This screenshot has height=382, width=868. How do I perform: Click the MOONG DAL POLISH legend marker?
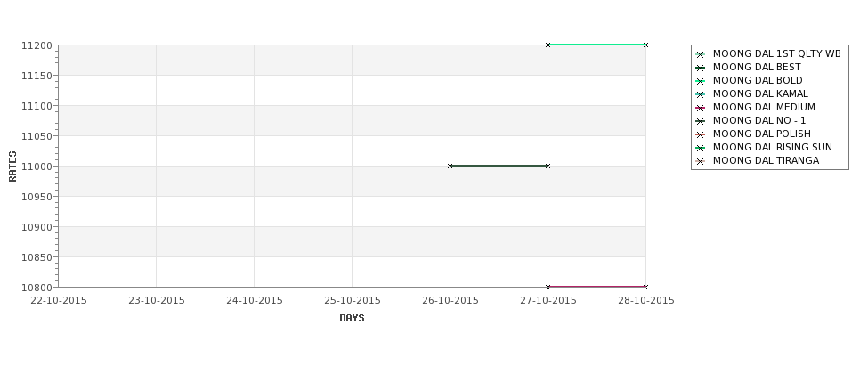pyautogui.click(x=701, y=134)
